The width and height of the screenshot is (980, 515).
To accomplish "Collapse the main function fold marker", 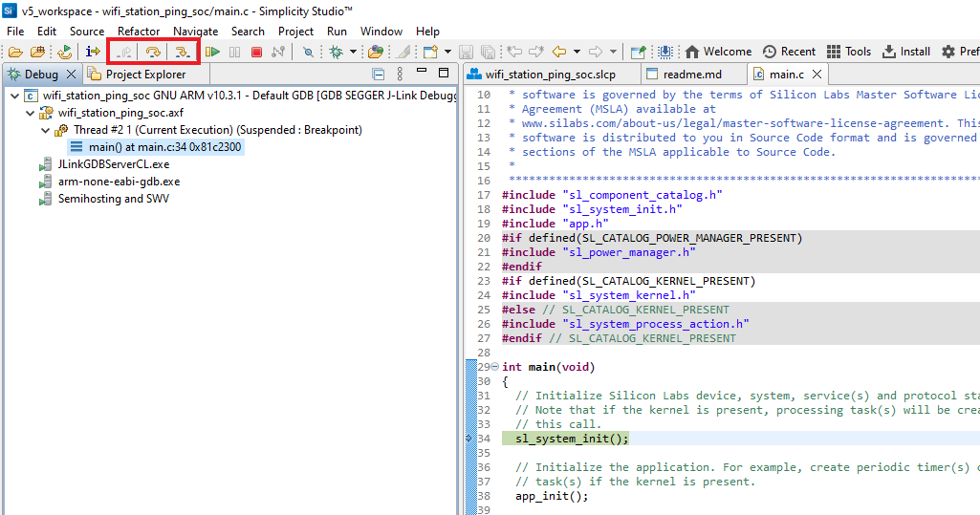I will (494, 367).
